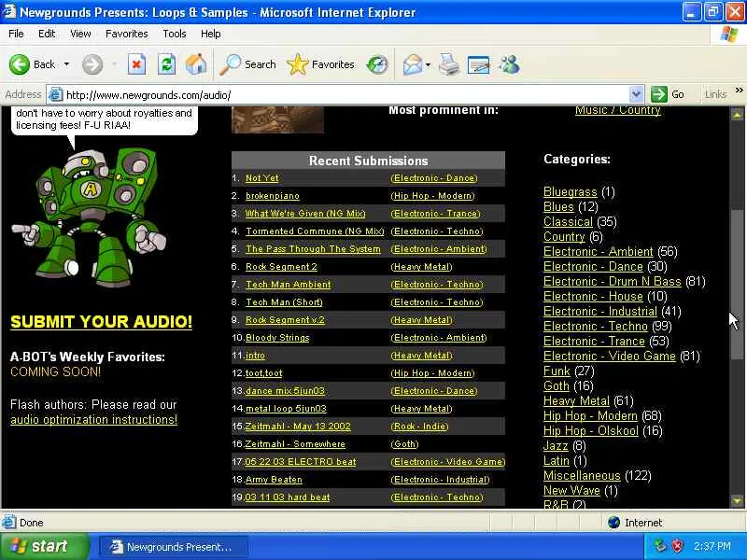Click the vertical scrollbar thumb
The height and width of the screenshot is (560, 747).
click(x=737, y=285)
